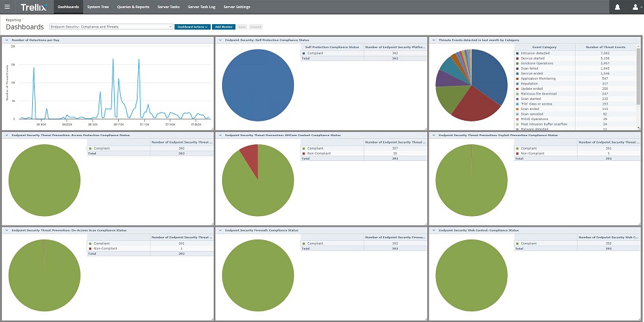644x322 pixels.
Task: Open the user account menu
Action: coord(635,7)
